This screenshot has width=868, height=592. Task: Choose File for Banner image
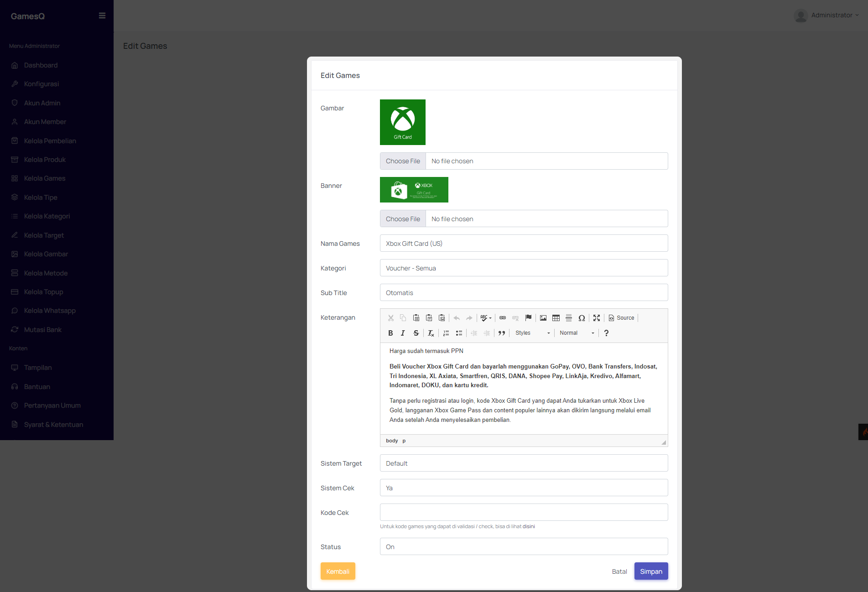pyautogui.click(x=403, y=219)
